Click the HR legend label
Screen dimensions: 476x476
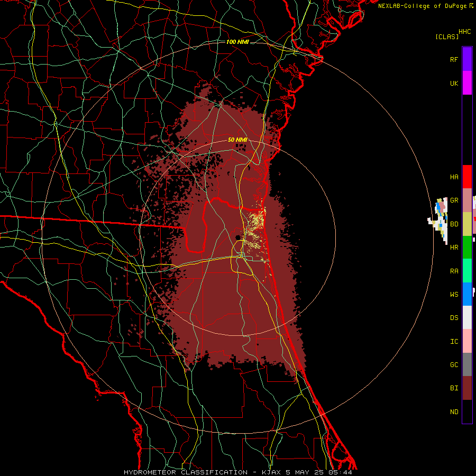[454, 248]
